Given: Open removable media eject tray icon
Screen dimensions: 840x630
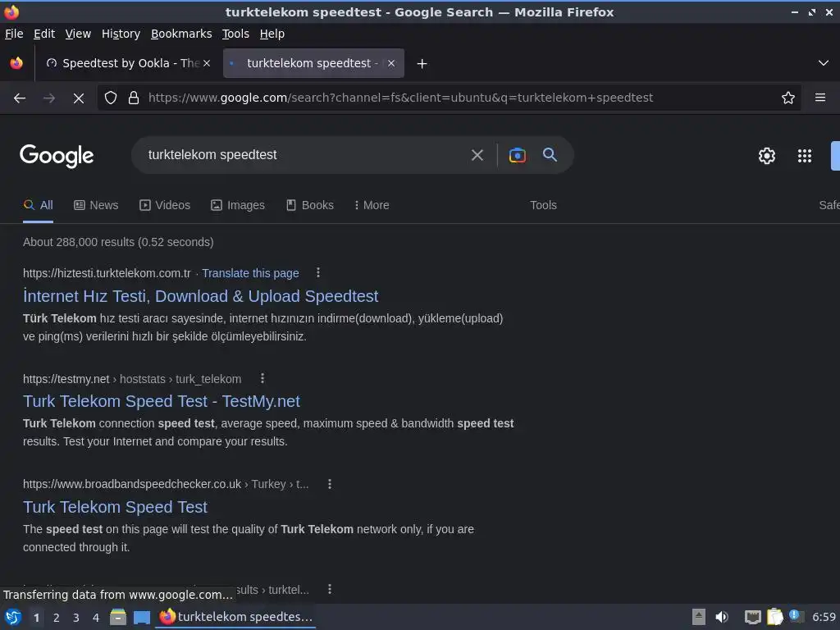Looking at the screenshot, I should [x=699, y=617].
